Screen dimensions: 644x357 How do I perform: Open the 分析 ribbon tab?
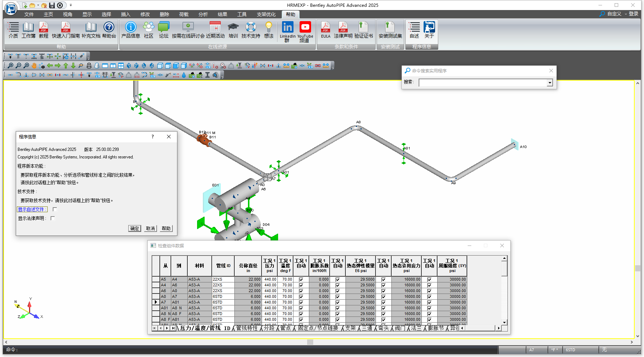click(x=203, y=14)
